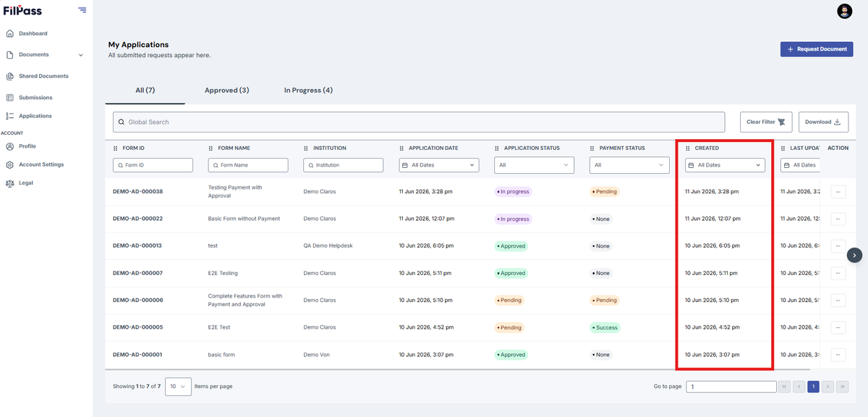
Task: Click the Download button with arrow icon
Action: click(823, 122)
